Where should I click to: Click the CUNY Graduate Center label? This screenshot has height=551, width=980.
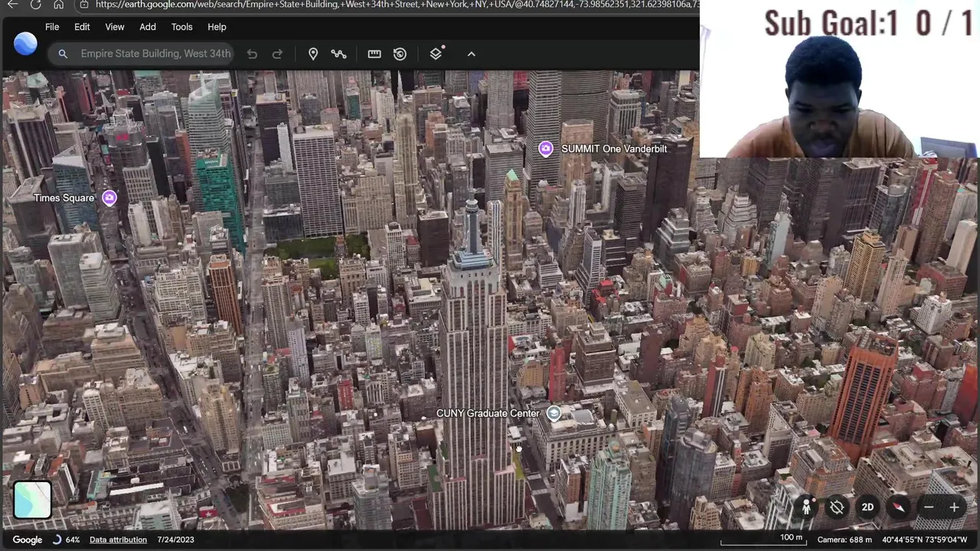[488, 413]
